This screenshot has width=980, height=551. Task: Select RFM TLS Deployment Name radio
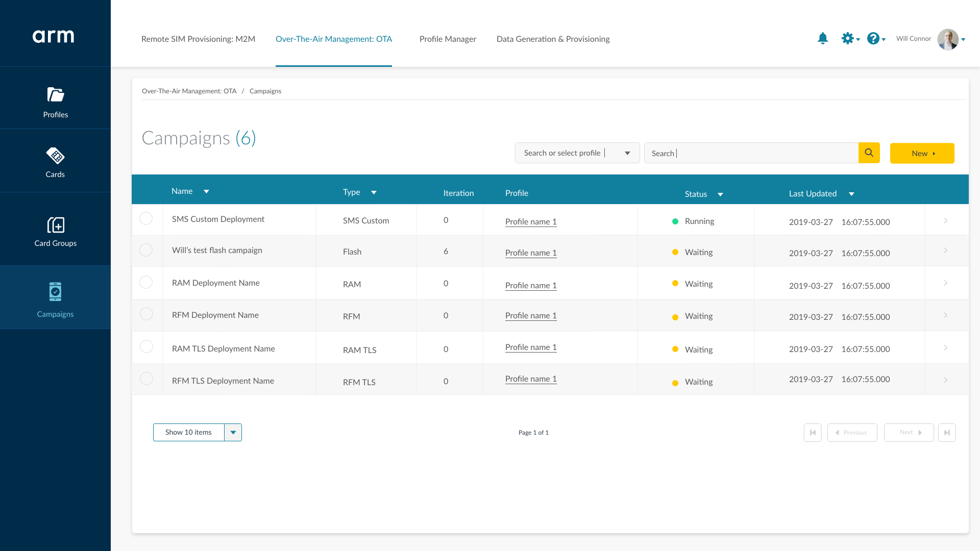click(x=146, y=379)
